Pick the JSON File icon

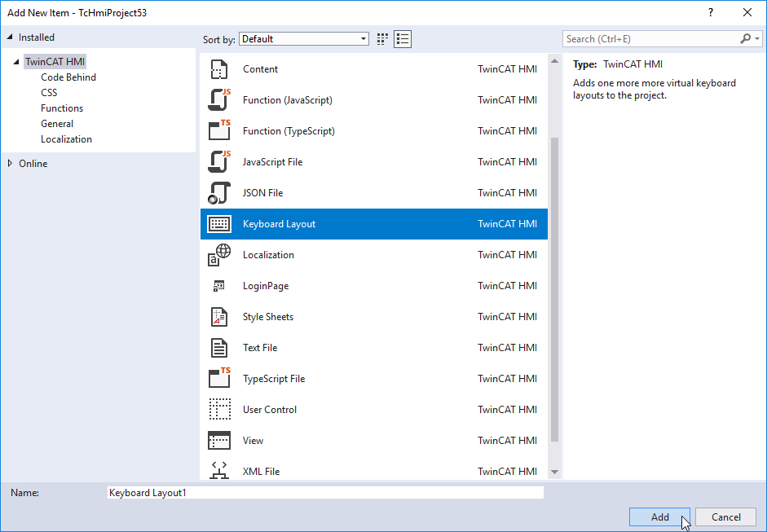219,192
